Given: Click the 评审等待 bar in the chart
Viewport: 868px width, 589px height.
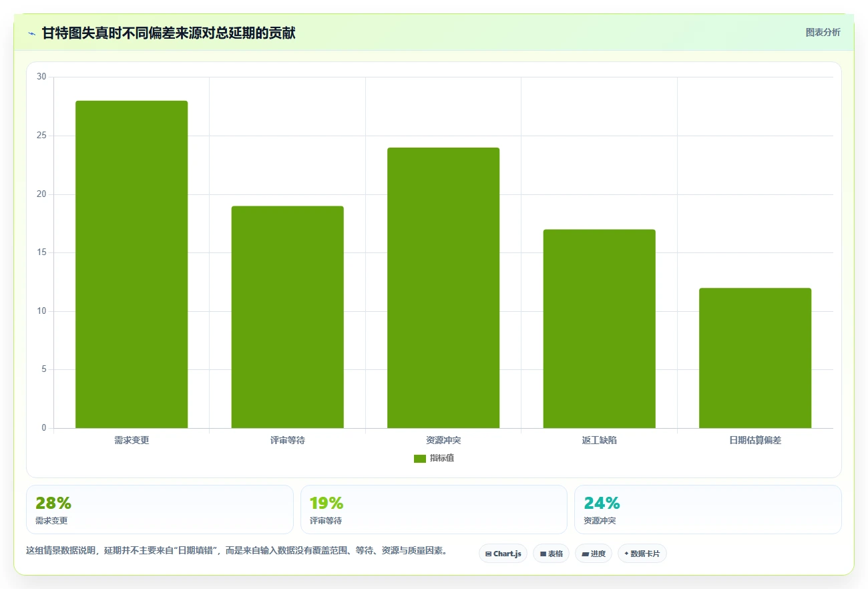Looking at the screenshot, I should pyautogui.click(x=287, y=317).
